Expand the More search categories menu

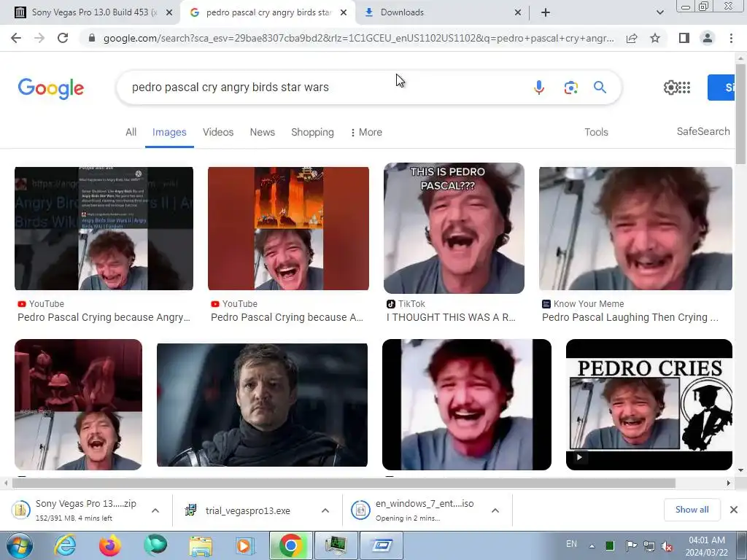click(366, 133)
